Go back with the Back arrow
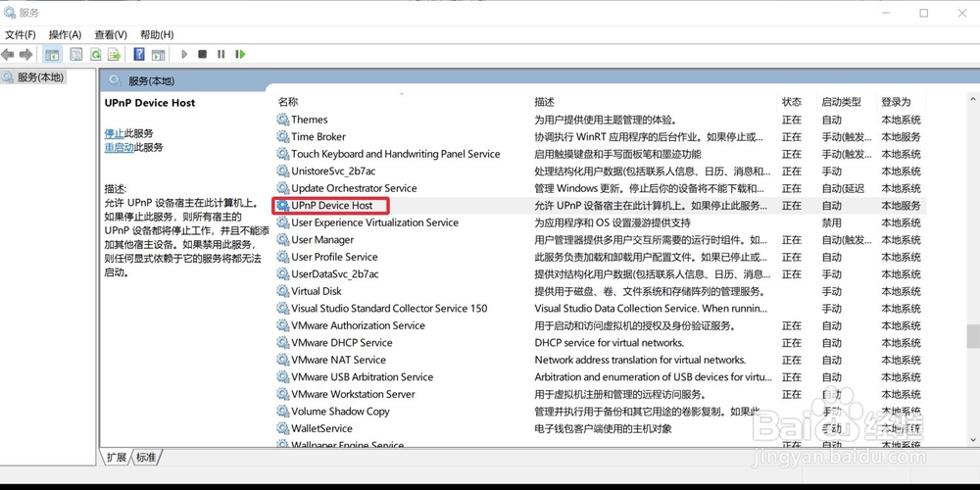980x490 pixels. click(x=8, y=54)
